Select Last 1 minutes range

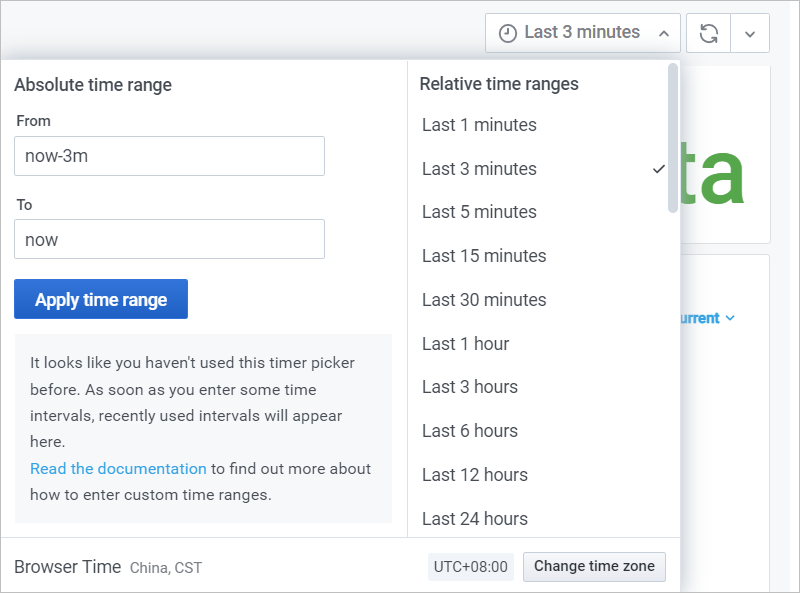tap(479, 125)
